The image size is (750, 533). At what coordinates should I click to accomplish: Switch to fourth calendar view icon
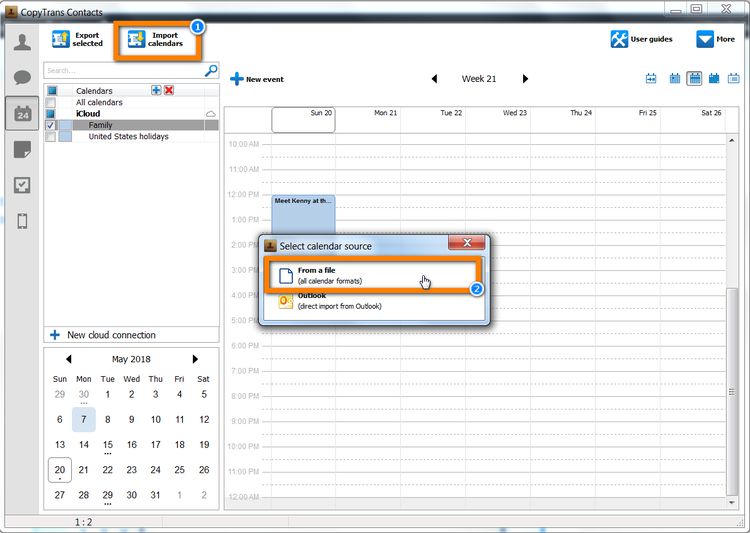tap(714, 78)
